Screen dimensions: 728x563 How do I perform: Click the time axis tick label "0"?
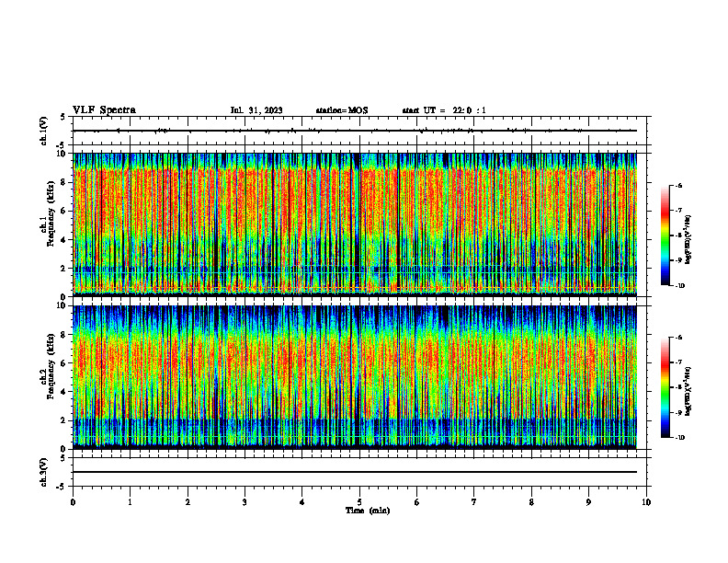click(73, 502)
